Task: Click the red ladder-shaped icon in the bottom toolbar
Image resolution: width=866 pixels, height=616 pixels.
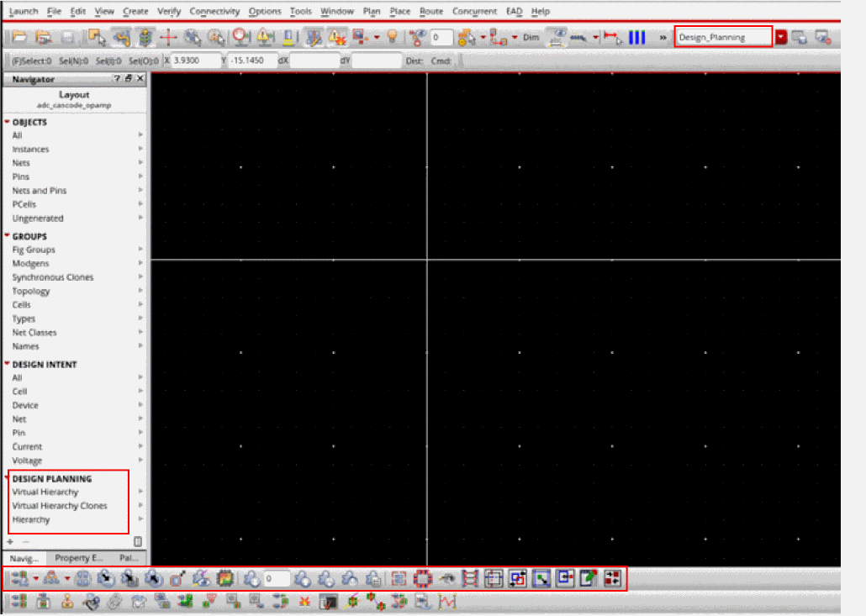Action: 469,578
